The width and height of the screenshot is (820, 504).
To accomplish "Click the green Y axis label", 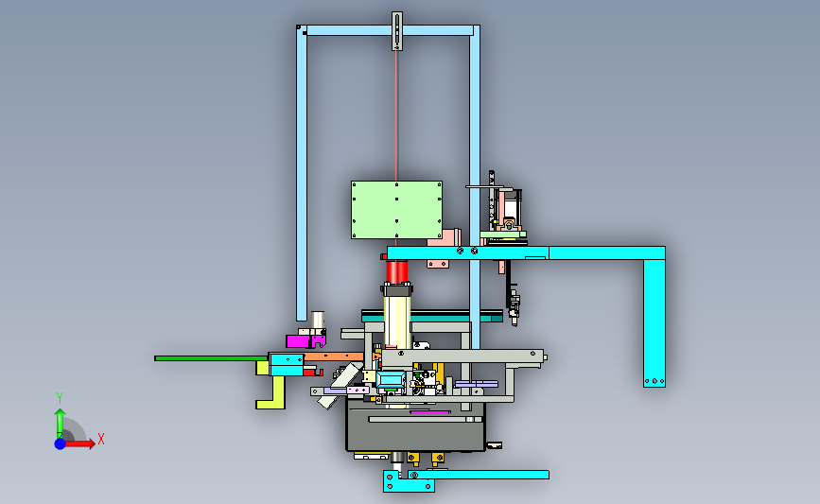I will coord(59,398).
